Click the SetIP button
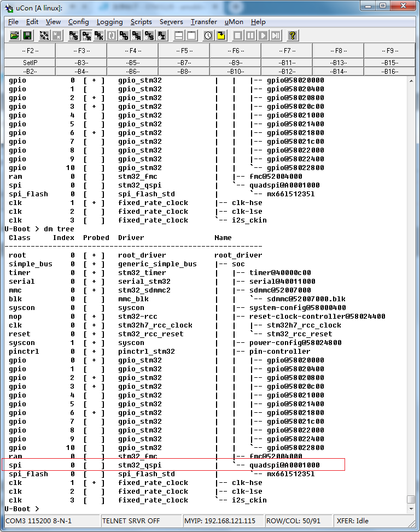 pyautogui.click(x=30, y=63)
